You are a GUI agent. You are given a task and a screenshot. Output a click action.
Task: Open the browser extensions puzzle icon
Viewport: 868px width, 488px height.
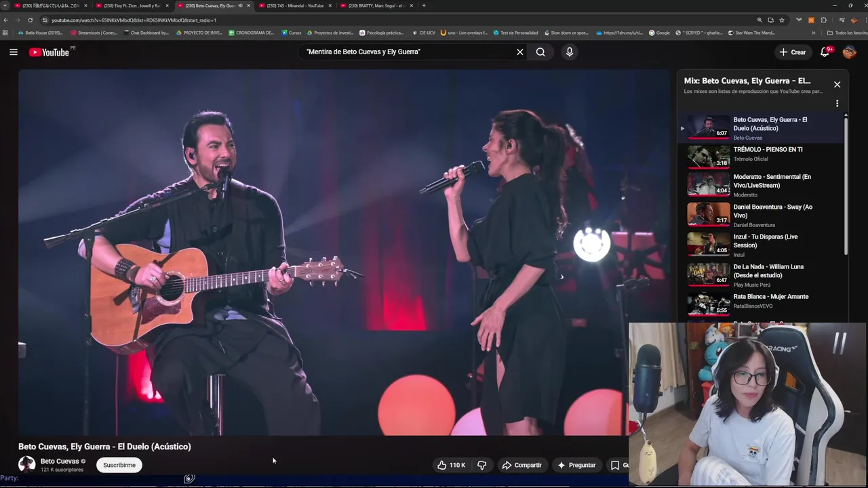pos(824,20)
